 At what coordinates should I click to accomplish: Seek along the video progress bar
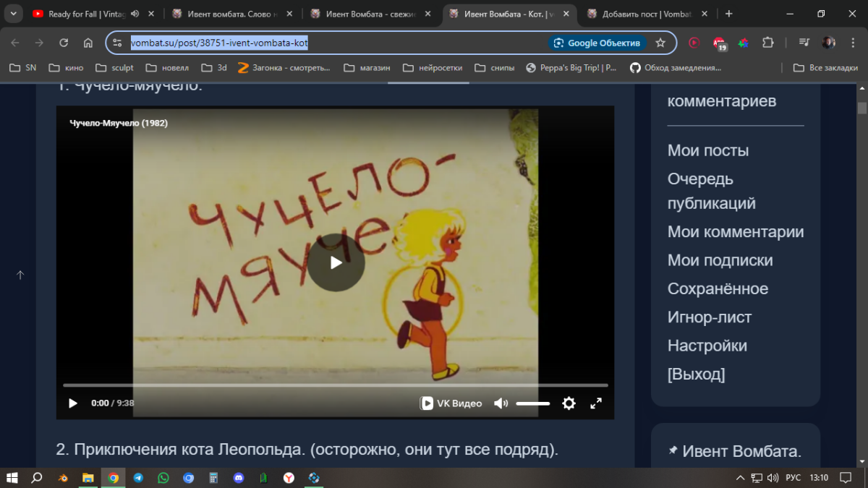pos(336,385)
